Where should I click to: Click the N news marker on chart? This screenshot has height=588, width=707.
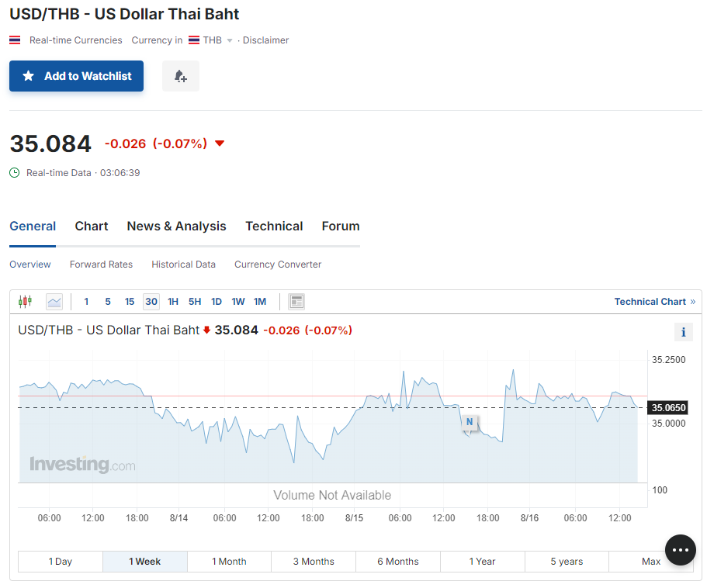469,422
